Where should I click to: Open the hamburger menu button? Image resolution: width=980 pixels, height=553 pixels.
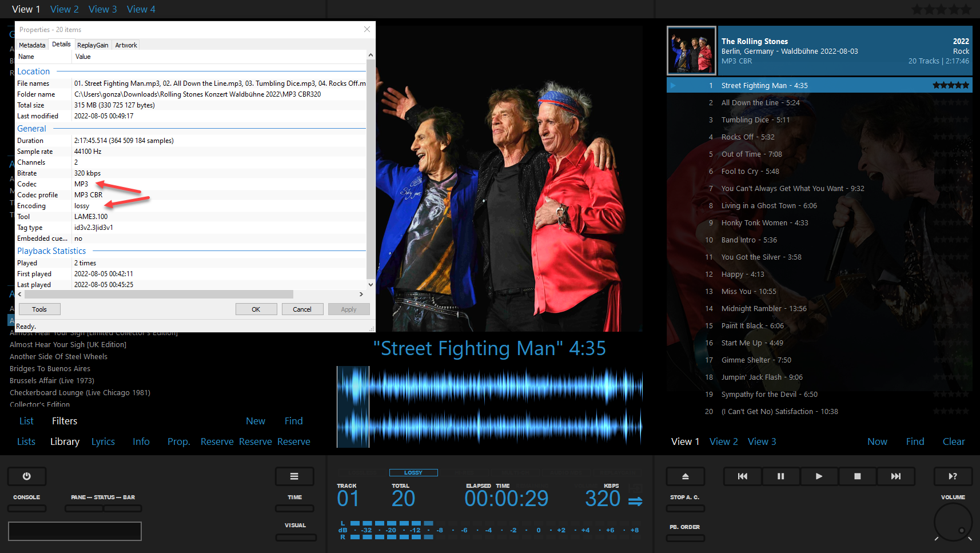(294, 476)
